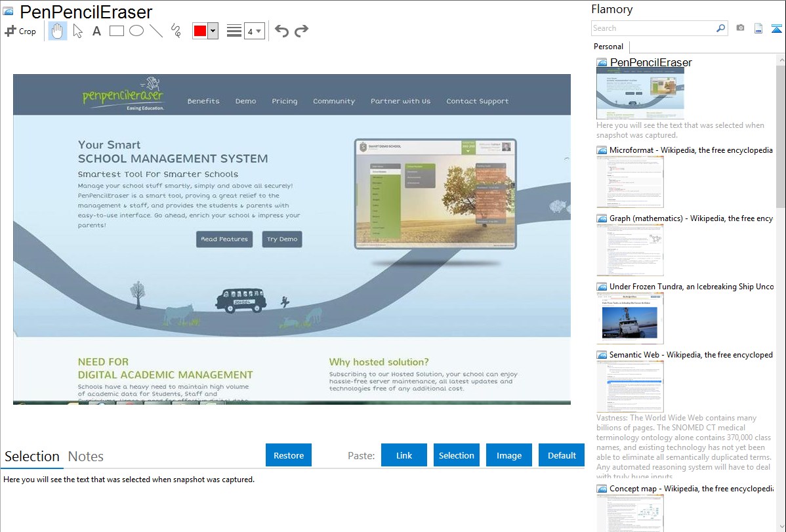Activate the hand pan tool
The width and height of the screenshot is (786, 532).
click(x=57, y=31)
